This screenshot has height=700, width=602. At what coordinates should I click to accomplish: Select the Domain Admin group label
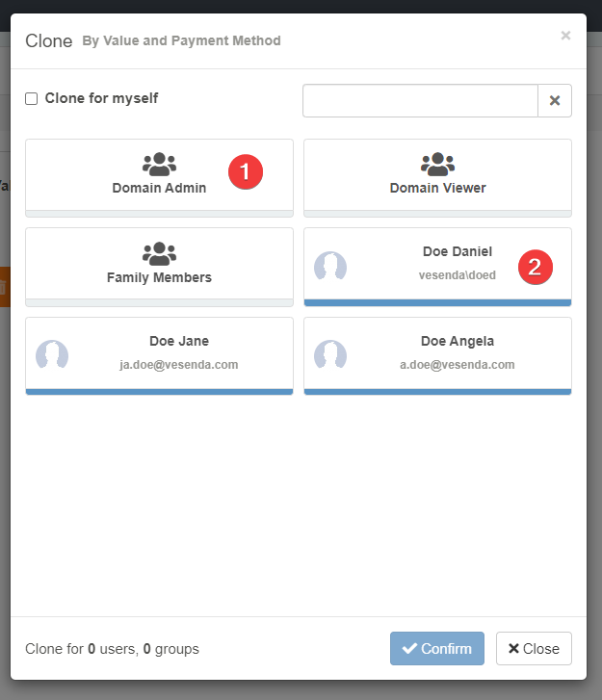click(x=159, y=188)
